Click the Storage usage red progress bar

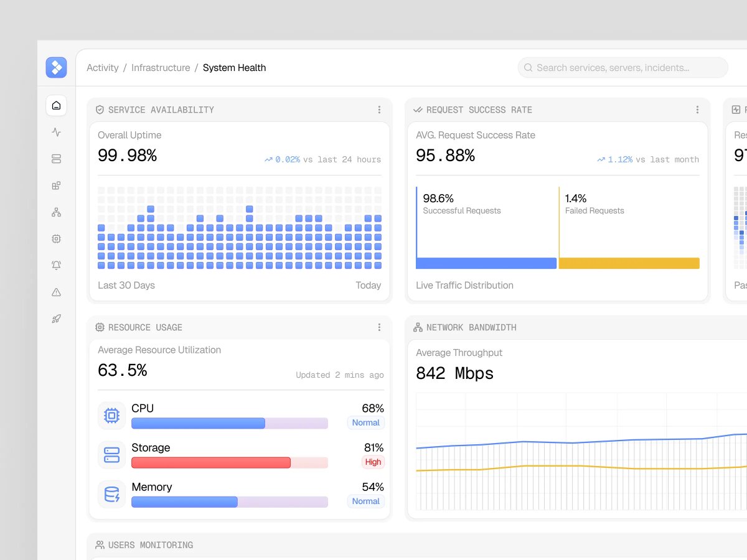[230, 462]
